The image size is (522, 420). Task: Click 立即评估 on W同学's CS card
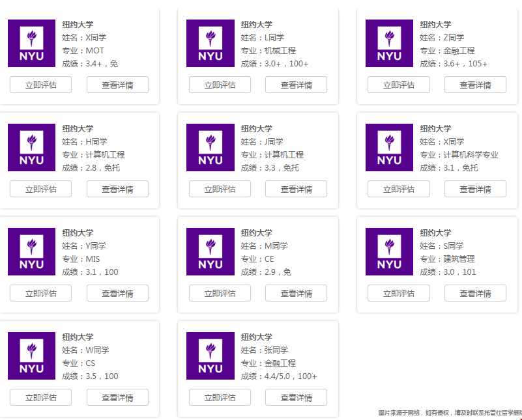[40, 397]
